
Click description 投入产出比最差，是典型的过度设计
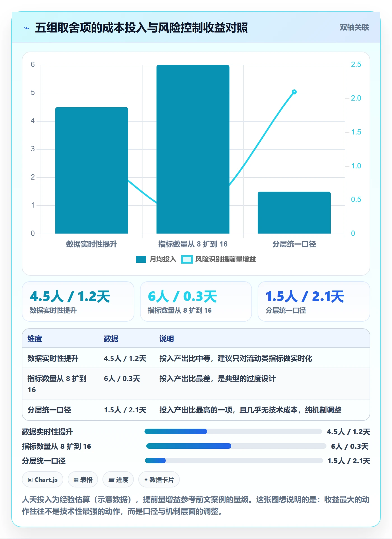218,379
